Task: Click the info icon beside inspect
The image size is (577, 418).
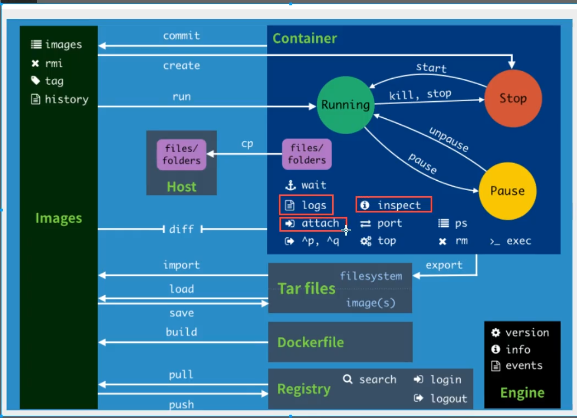Action: 365,205
